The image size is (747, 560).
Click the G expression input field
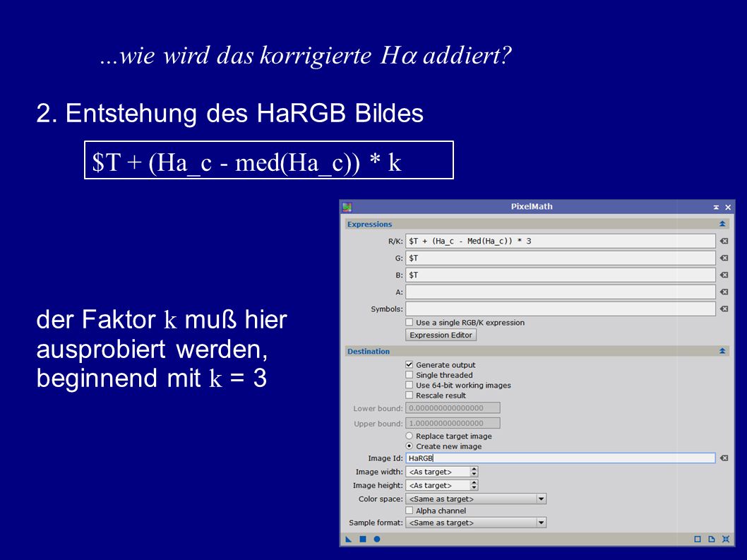click(x=561, y=258)
